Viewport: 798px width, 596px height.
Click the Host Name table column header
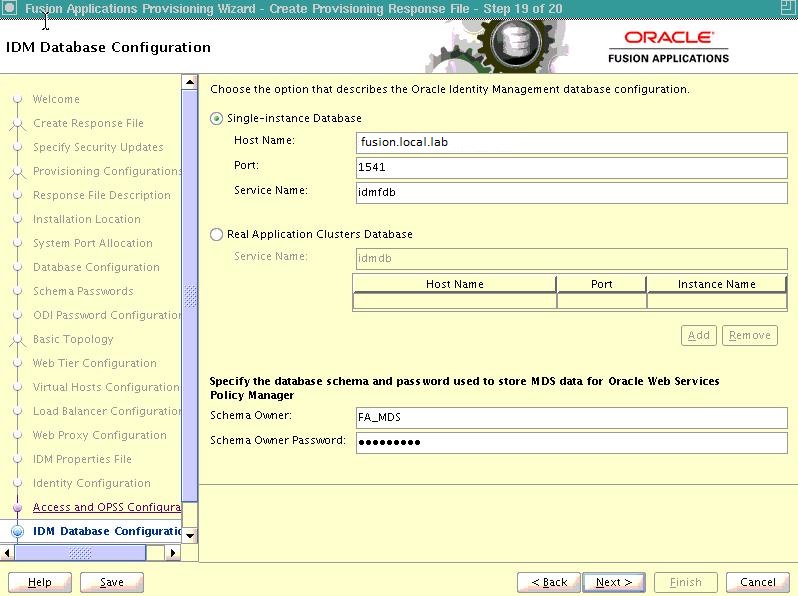454,284
